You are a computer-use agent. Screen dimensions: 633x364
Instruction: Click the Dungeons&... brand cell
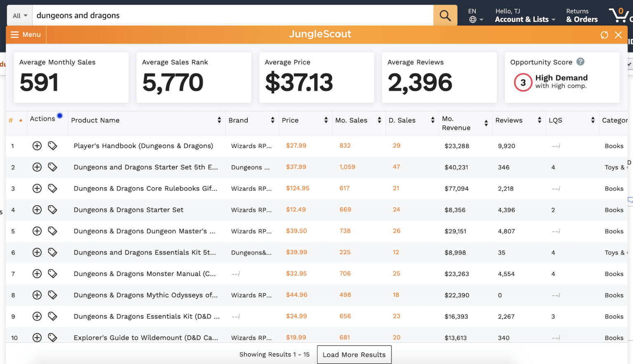pyautogui.click(x=251, y=252)
